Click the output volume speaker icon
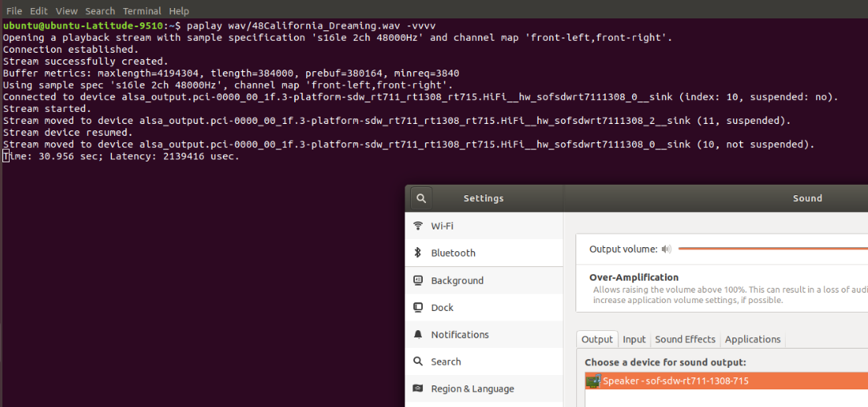The height and width of the screenshot is (407, 868). 667,249
